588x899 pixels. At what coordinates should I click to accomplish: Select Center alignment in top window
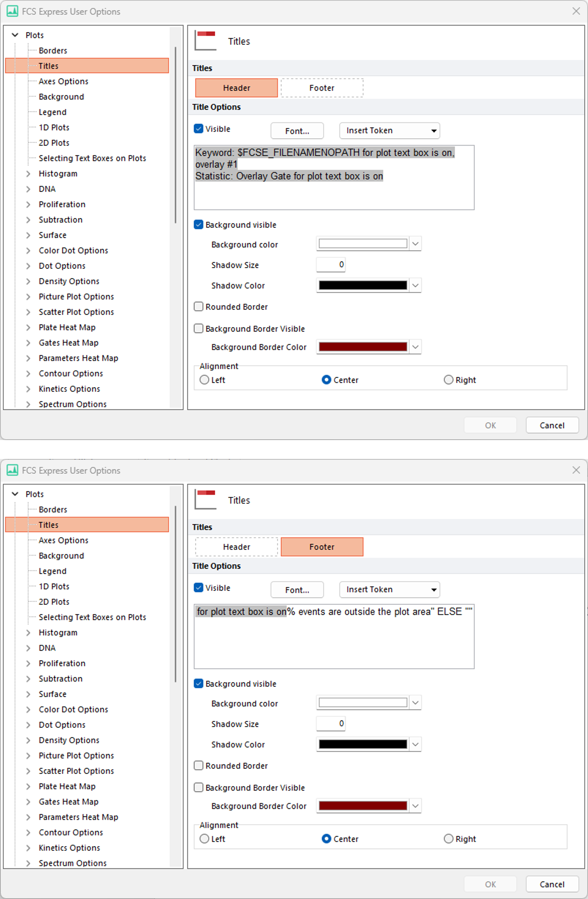[x=326, y=380]
